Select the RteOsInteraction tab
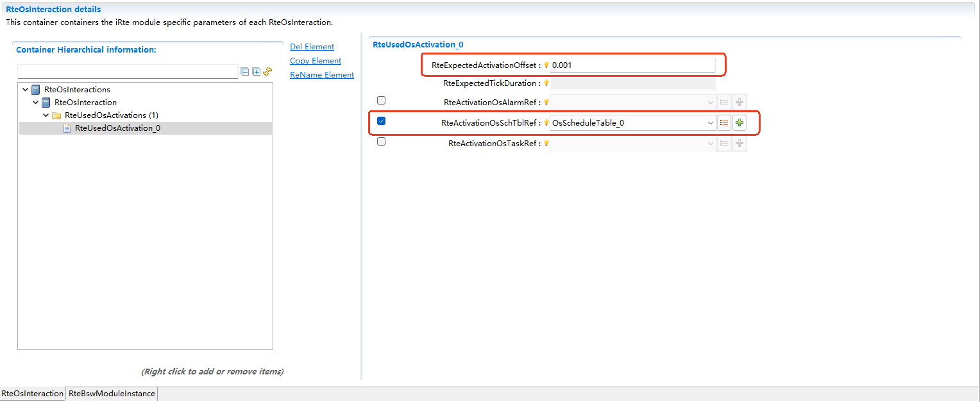Image resolution: width=980 pixels, height=402 pixels. 33,394
